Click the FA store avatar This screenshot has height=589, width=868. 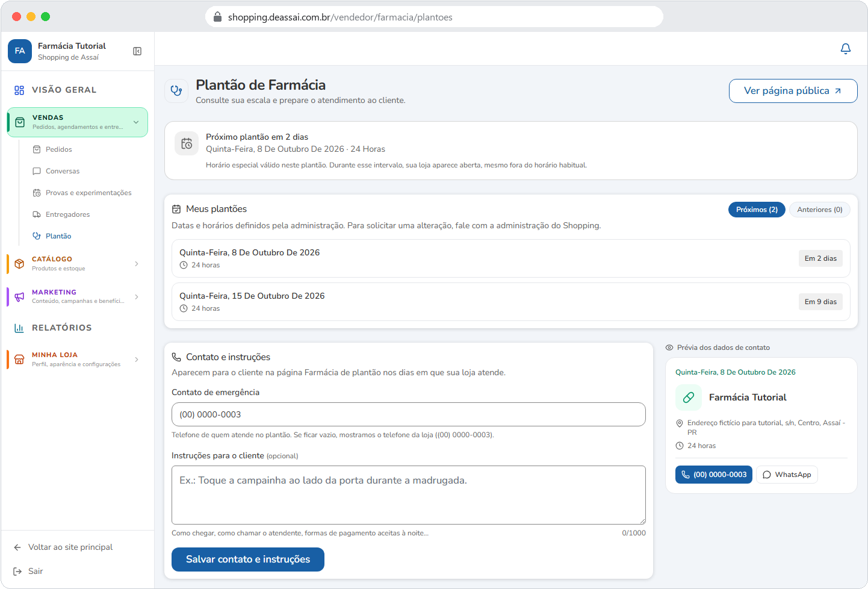pyautogui.click(x=20, y=51)
